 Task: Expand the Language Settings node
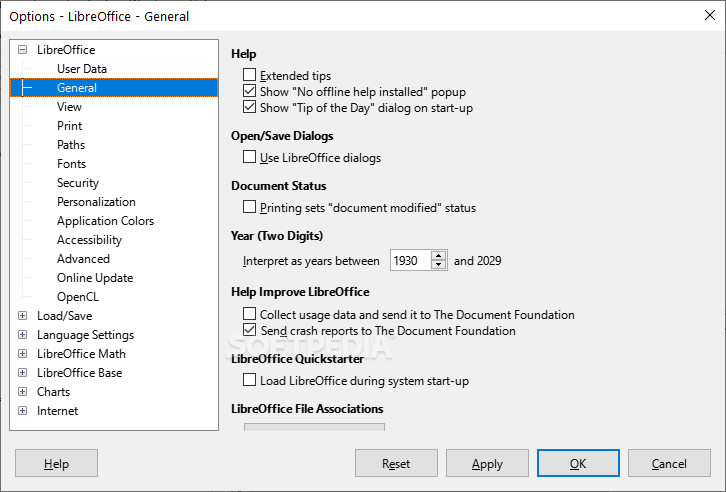pyautogui.click(x=22, y=335)
